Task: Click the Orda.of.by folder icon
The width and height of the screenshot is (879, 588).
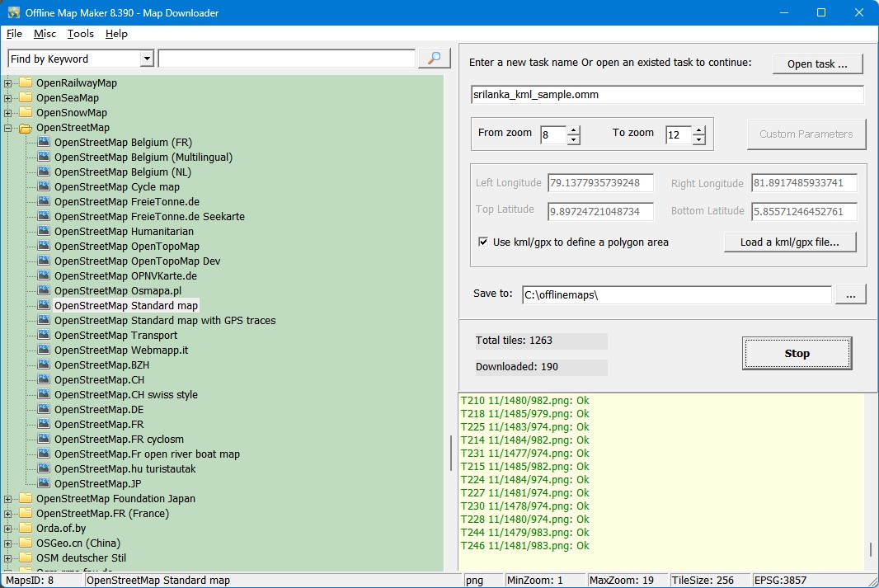Action: tap(26, 528)
